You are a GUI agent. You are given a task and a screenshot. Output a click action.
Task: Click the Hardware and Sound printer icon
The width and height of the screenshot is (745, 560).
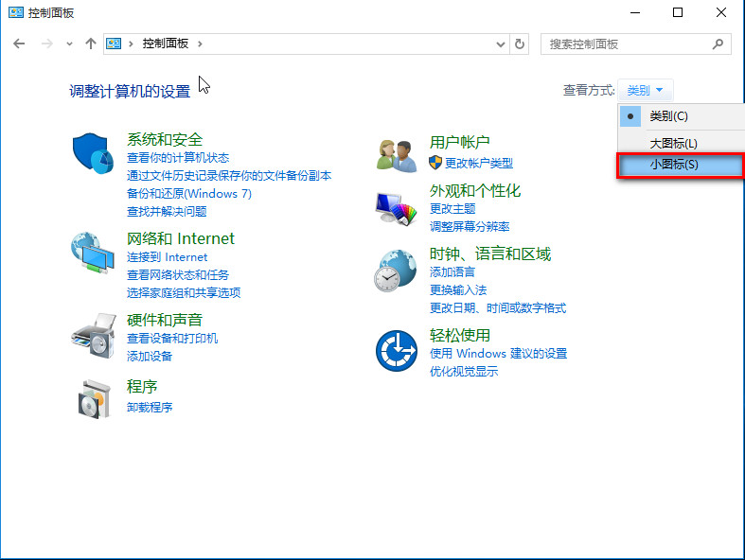coord(94,335)
